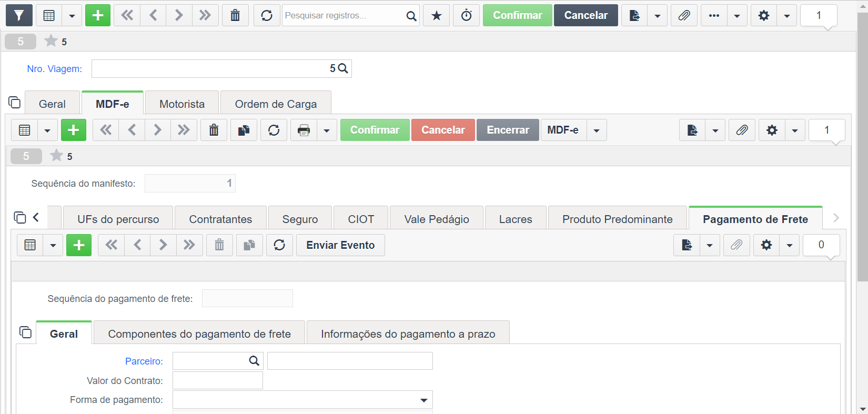Click the Enviar Evento button

tap(340, 245)
